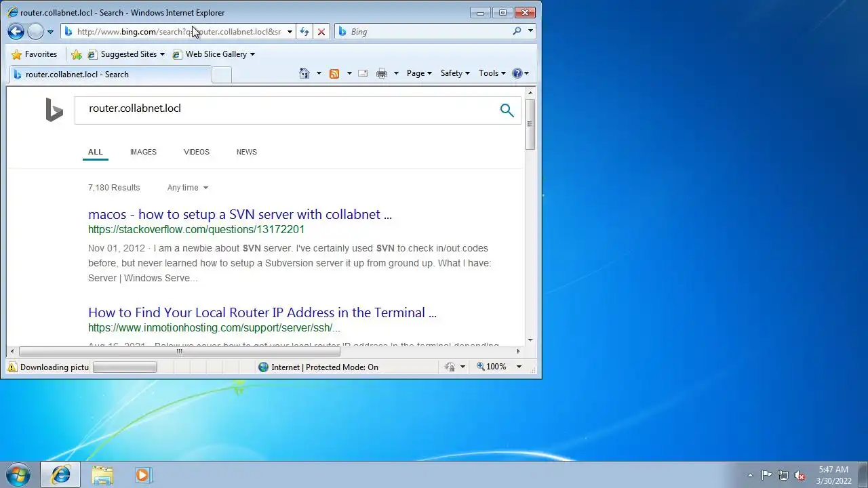Stop loading with the red X icon
Screen dimensions: 868x488
[321, 32]
